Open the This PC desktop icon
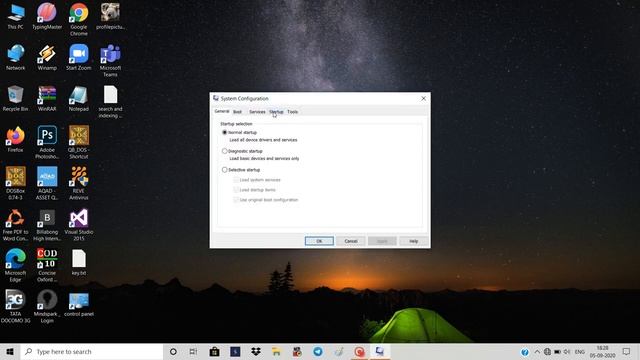This screenshot has height=360, width=640. pyautogui.click(x=16, y=16)
